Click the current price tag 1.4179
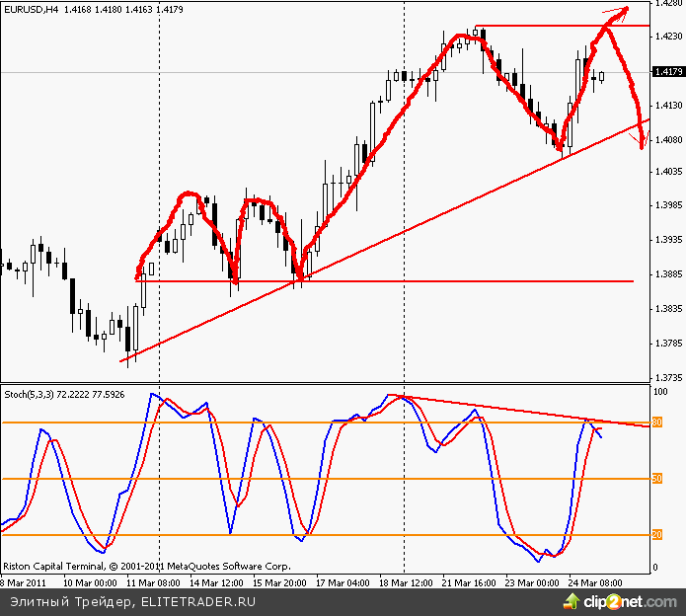 tap(668, 72)
